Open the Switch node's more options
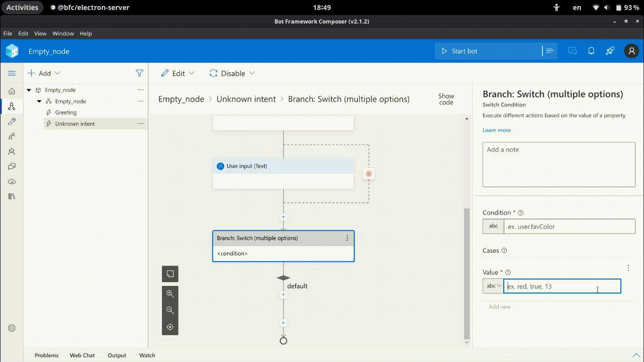Screen dimensions: 644x362 (x=347, y=238)
